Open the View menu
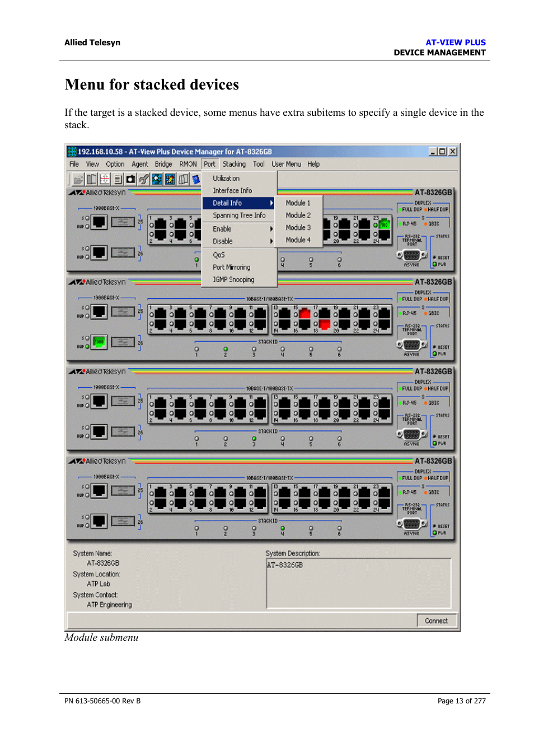The image size is (534, 756). [x=92, y=164]
